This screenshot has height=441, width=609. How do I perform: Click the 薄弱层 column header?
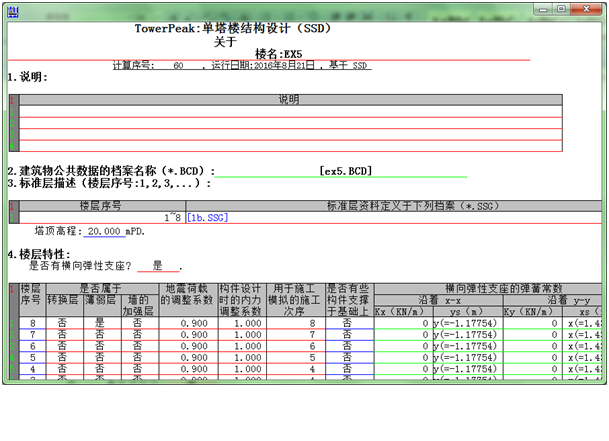[102, 305]
